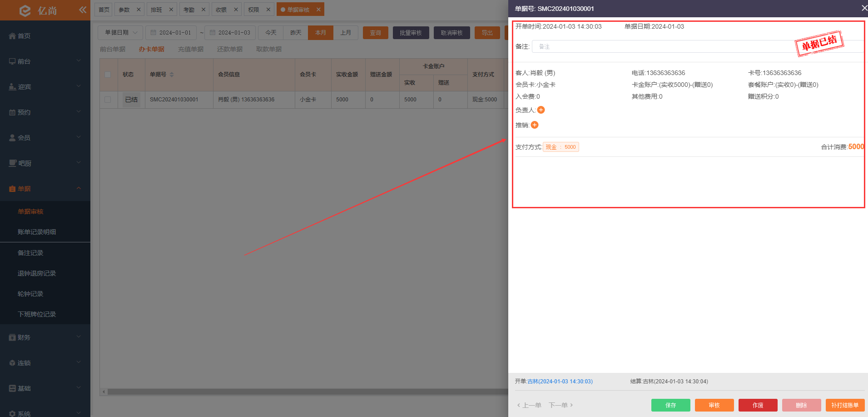Expand the 前台 sidebar menu

pyautogui.click(x=45, y=61)
